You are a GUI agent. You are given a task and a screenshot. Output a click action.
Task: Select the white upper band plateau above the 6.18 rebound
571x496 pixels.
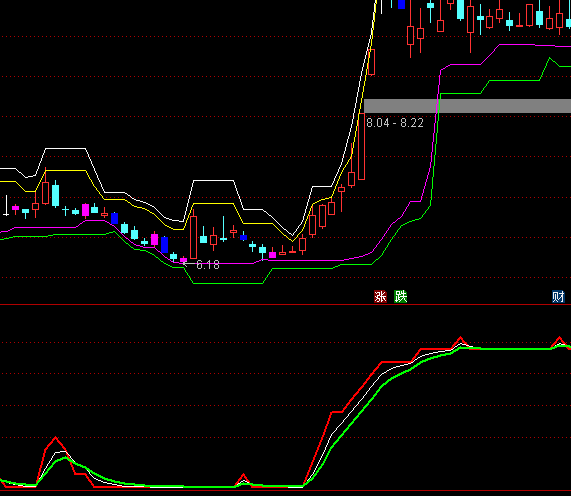[213, 180]
